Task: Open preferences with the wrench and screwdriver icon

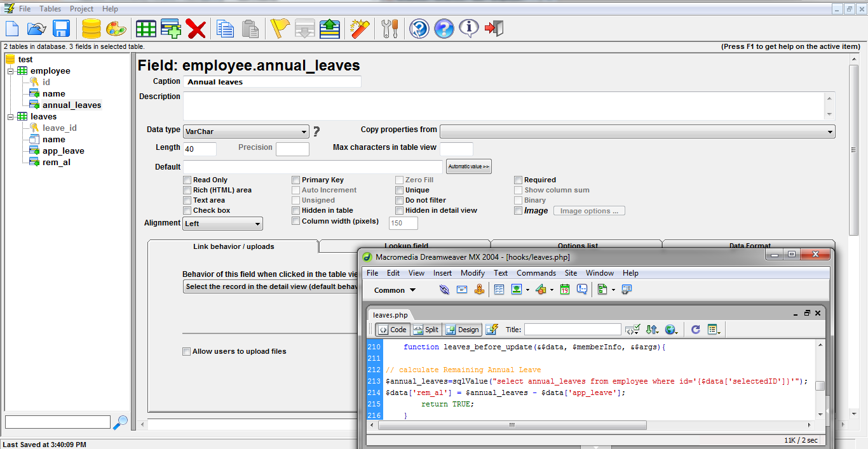Action: coord(390,29)
